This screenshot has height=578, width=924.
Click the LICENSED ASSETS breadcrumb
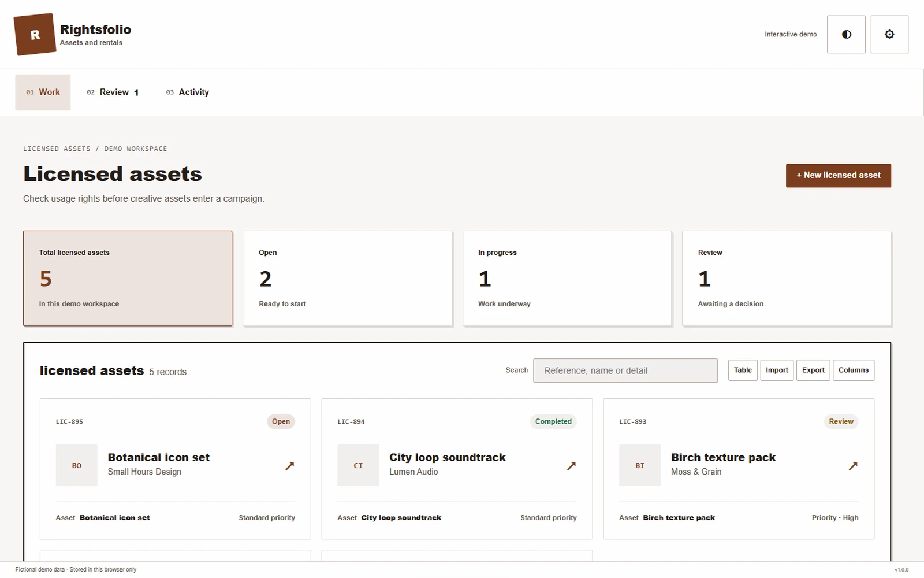pos(57,149)
